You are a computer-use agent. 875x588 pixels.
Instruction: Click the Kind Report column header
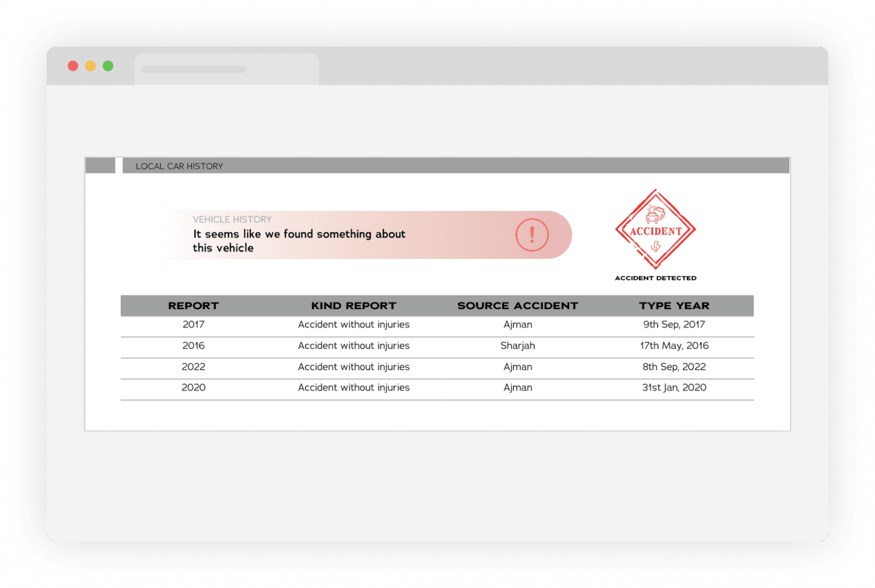353,306
